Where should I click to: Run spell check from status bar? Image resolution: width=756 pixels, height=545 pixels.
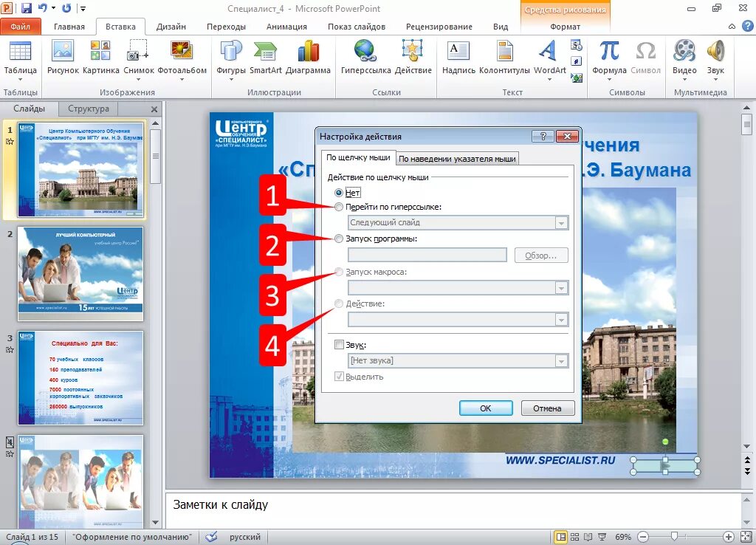click(210, 536)
